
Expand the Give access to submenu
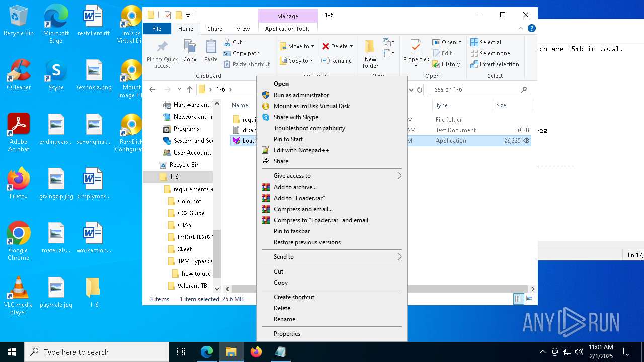[x=332, y=176]
